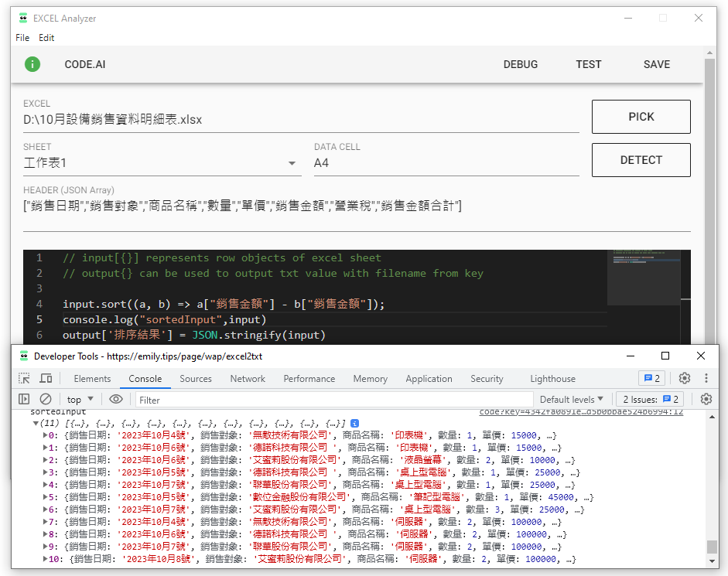Maximize the Developer Tools window
Viewport: 728px width, 576px height.
tap(665, 356)
